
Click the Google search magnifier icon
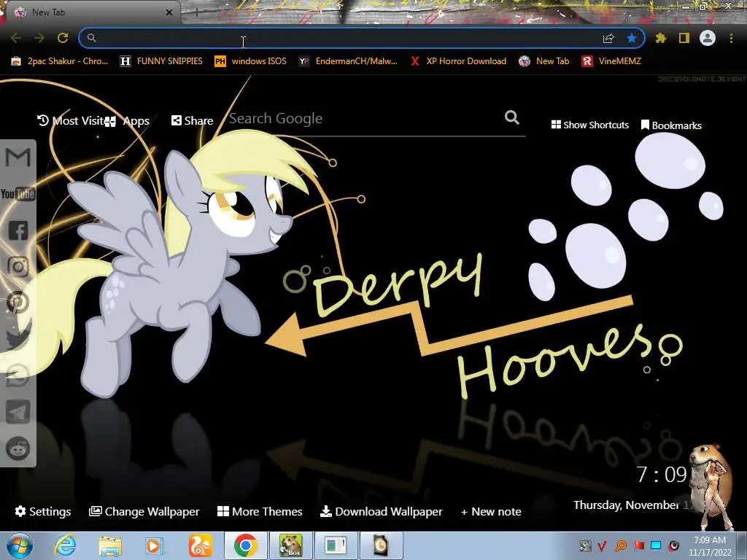(512, 117)
